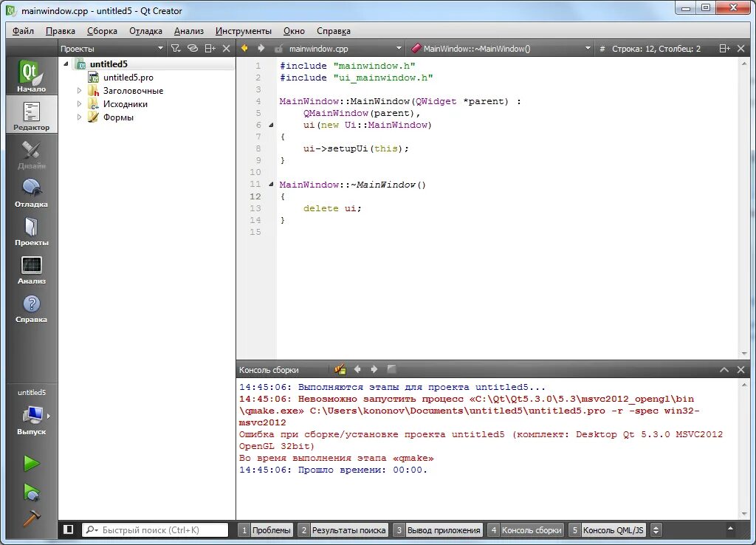The image size is (756, 545).
Task: Toggle synchronize with editor link icon
Action: click(193, 48)
